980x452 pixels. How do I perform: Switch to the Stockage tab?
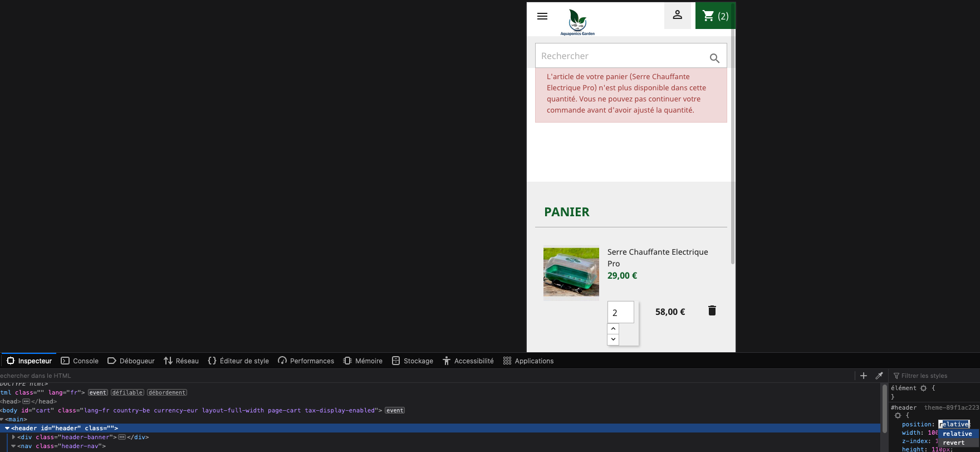pyautogui.click(x=413, y=361)
